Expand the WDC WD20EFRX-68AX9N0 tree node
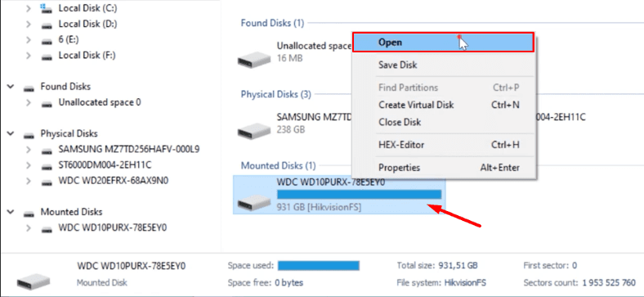This screenshot has width=644, height=297. [29, 181]
